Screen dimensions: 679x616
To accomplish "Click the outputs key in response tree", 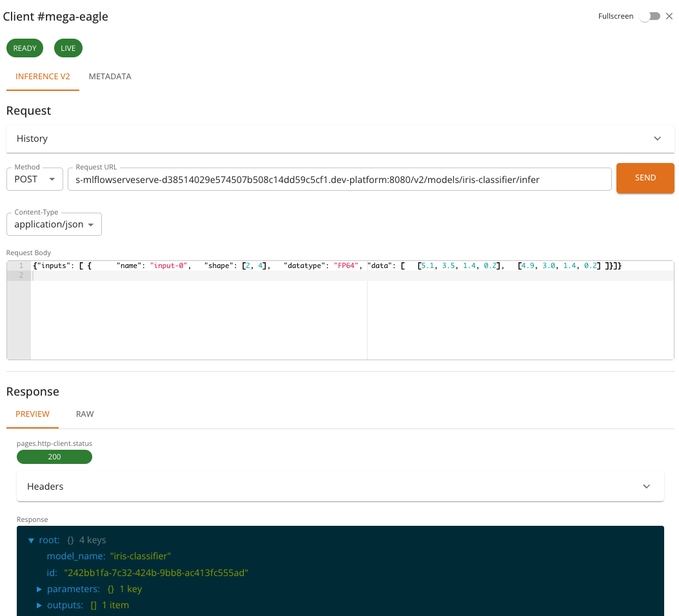I will click(65, 605).
